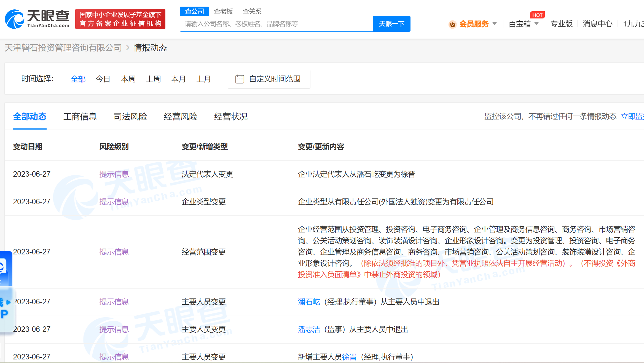Screen dimensions: 644x363
Task: Click the 天津磐石投资管理咨询有限公司 breadcrumb
Action: point(63,48)
